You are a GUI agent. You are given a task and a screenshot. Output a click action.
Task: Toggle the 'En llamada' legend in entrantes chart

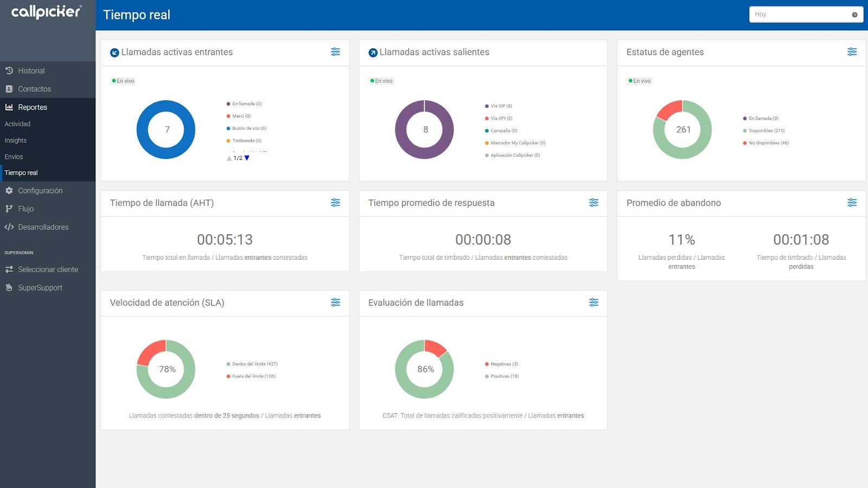244,104
